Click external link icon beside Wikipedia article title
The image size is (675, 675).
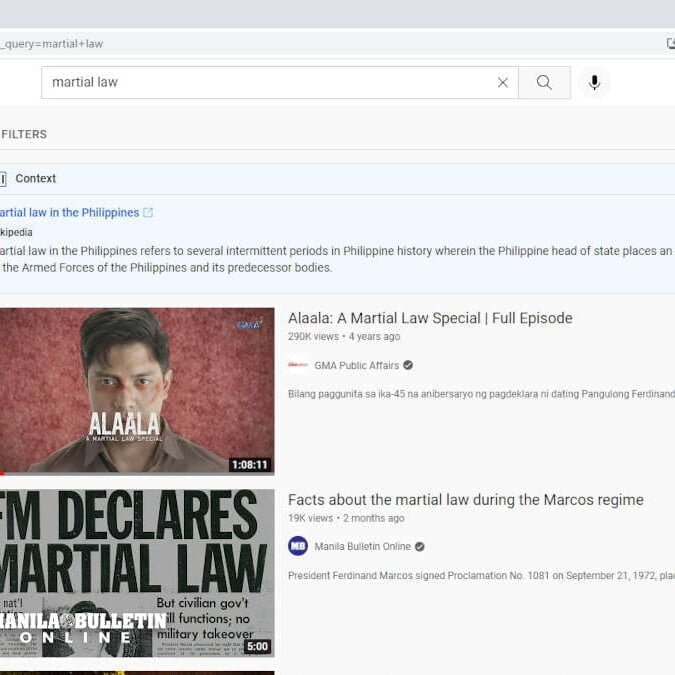coord(149,213)
